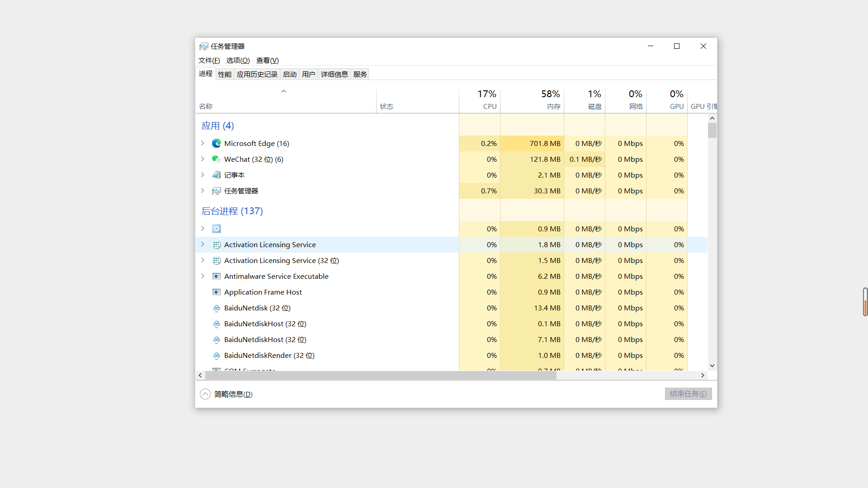This screenshot has width=868, height=488.
Task: Click the unnamed gear background process icon
Action: (217, 229)
